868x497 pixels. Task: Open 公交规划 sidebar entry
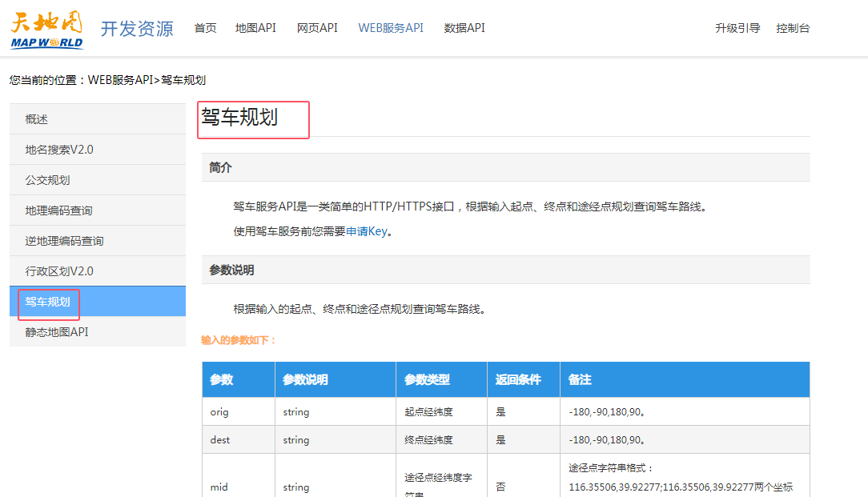tap(98, 180)
